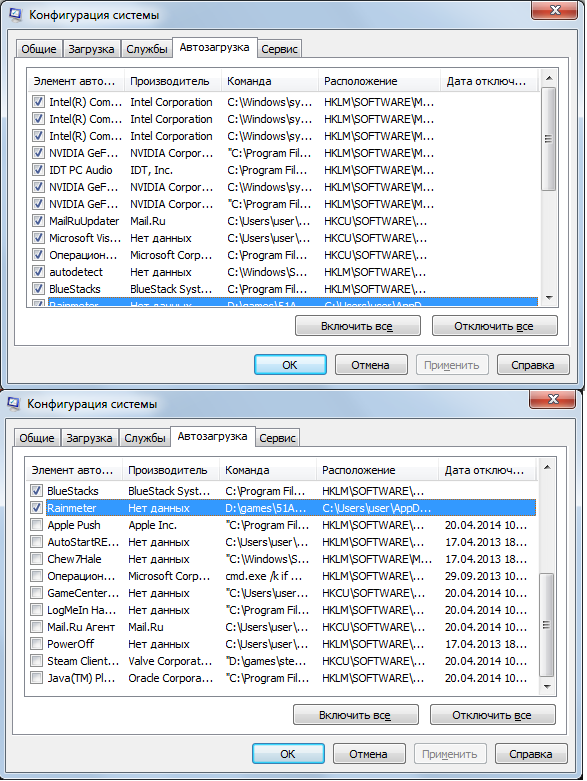The width and height of the screenshot is (587, 781).
Task: Select cmd.exe /k if ... command cell
Action: coord(263,576)
